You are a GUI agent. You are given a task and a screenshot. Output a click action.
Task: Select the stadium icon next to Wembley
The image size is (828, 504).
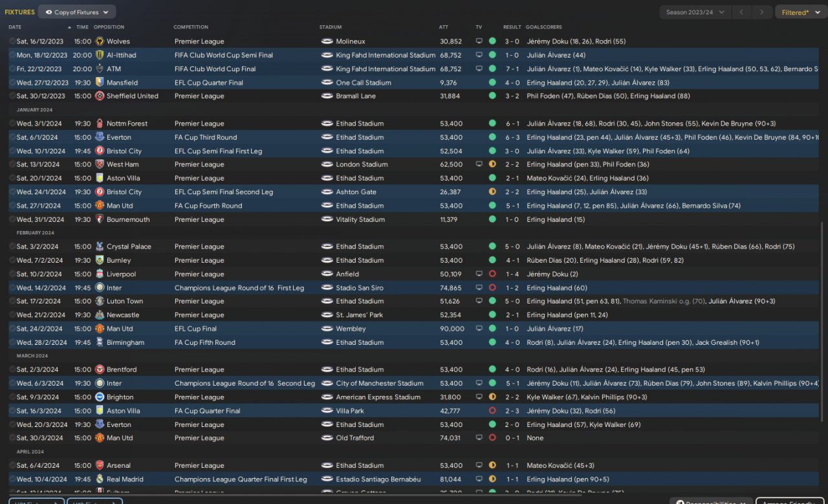(x=327, y=329)
